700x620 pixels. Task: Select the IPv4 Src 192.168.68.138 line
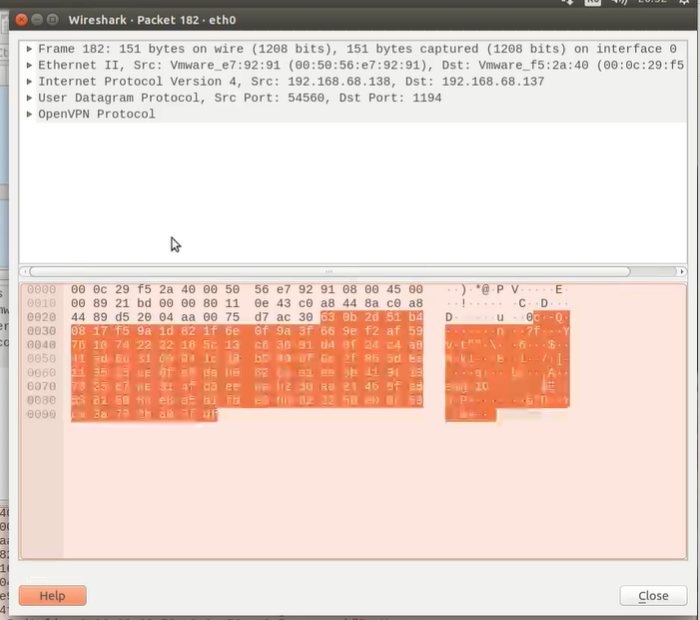[291, 81]
